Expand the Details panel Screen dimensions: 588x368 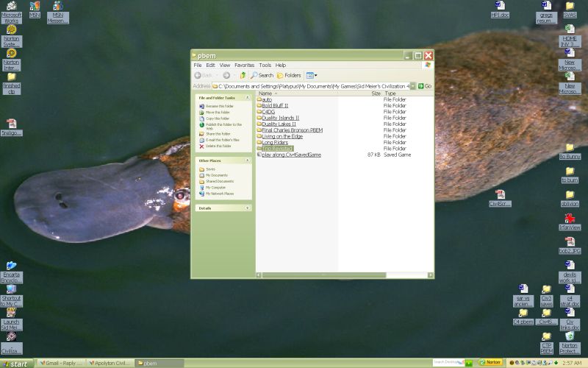click(x=247, y=208)
